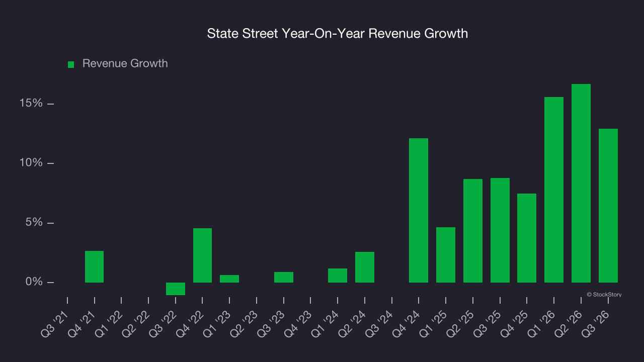Click the negative bar at Q3 '22
This screenshot has height=362, width=644.
point(176,289)
